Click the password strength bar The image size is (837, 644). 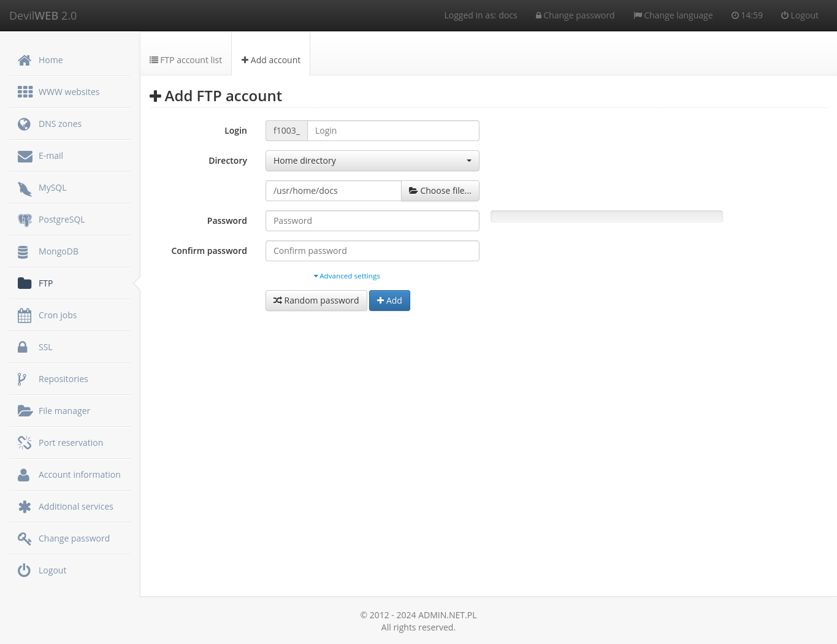tap(606, 216)
